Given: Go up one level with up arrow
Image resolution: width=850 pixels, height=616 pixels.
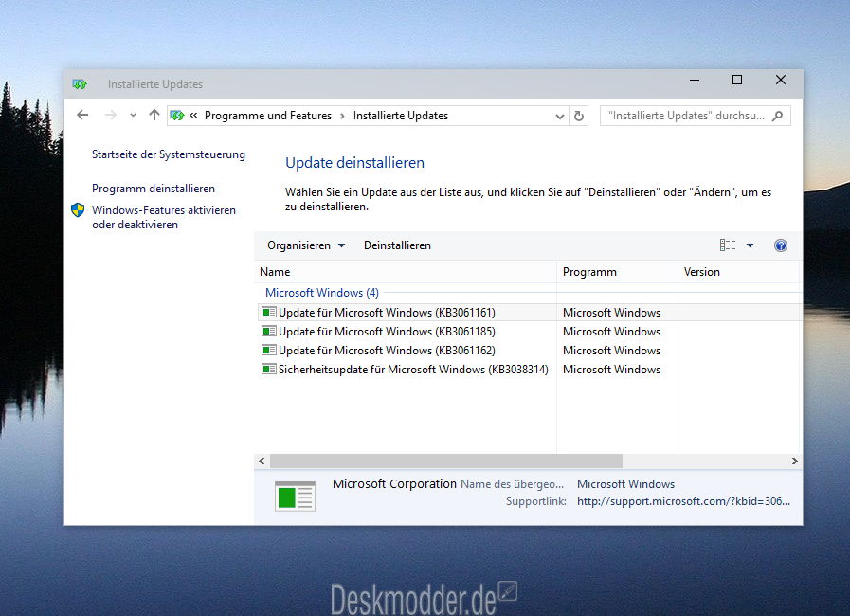Looking at the screenshot, I should [154, 115].
